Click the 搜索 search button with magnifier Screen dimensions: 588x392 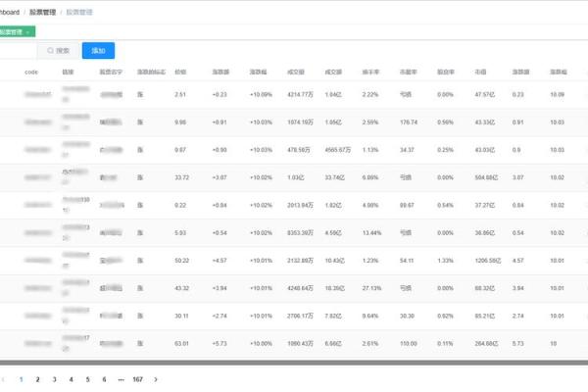59,51
